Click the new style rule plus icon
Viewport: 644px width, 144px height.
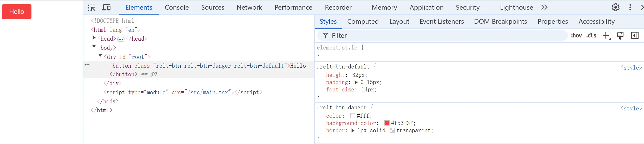(606, 35)
